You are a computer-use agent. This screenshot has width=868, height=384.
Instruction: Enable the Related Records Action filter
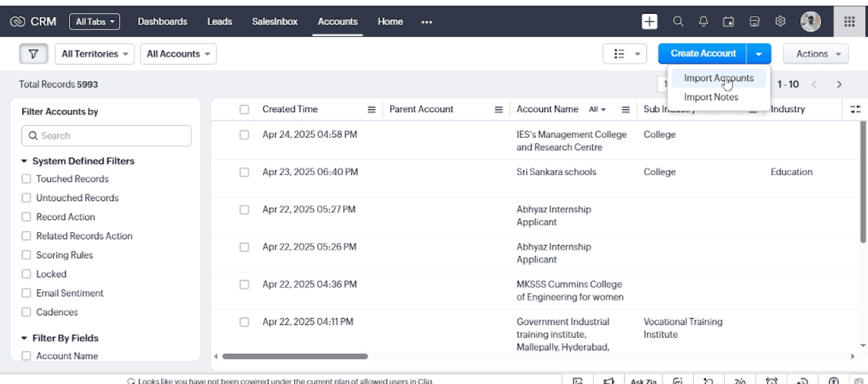26,236
